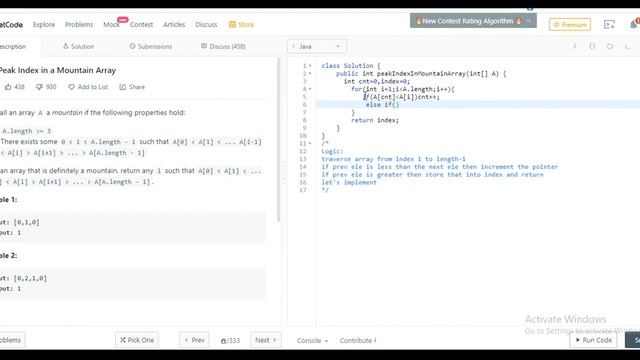Open the Contest page
Viewport: 640px width, 360px height.
[x=141, y=24]
